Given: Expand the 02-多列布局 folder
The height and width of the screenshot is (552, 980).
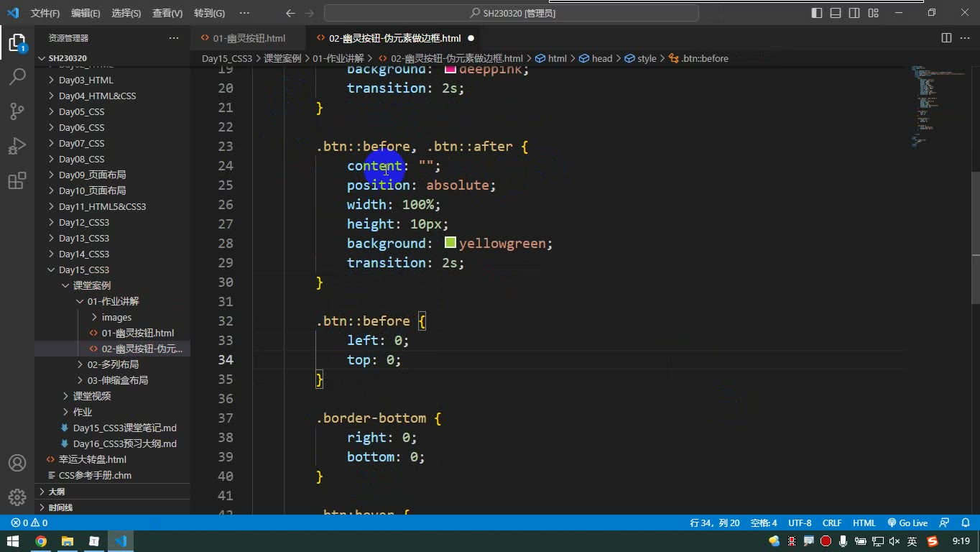Looking at the screenshot, I should [x=113, y=364].
